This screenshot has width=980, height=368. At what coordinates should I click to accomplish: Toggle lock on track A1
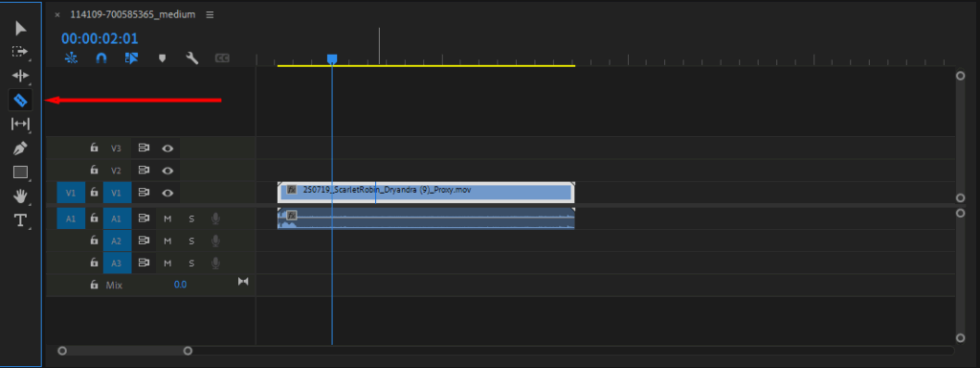click(x=95, y=218)
